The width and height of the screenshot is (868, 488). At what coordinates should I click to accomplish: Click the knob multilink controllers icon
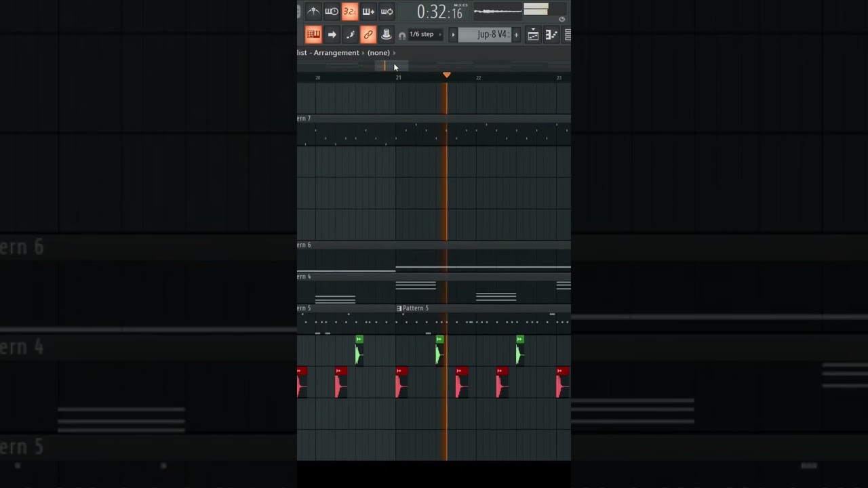[387, 35]
